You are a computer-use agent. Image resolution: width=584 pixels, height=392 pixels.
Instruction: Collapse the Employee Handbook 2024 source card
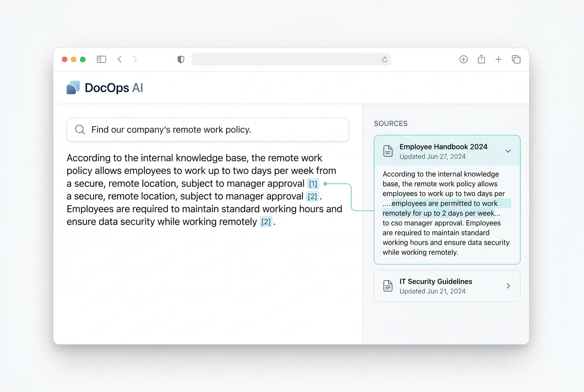pyautogui.click(x=508, y=151)
